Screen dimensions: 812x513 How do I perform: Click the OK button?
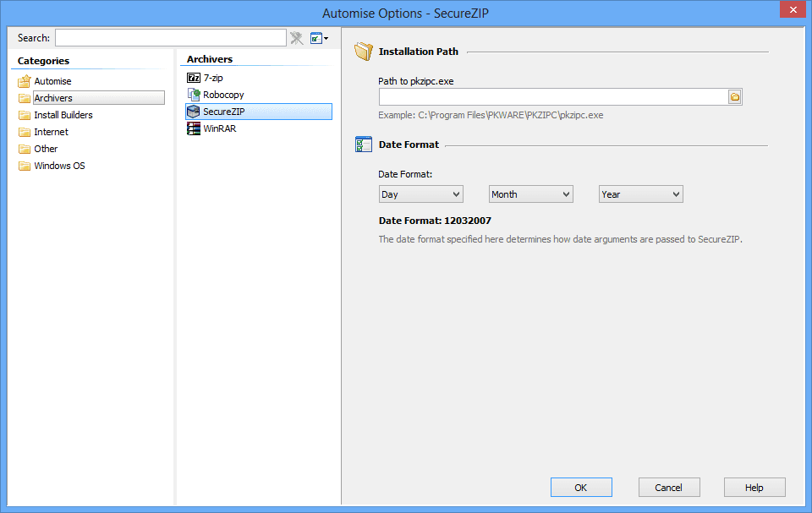pyautogui.click(x=581, y=487)
